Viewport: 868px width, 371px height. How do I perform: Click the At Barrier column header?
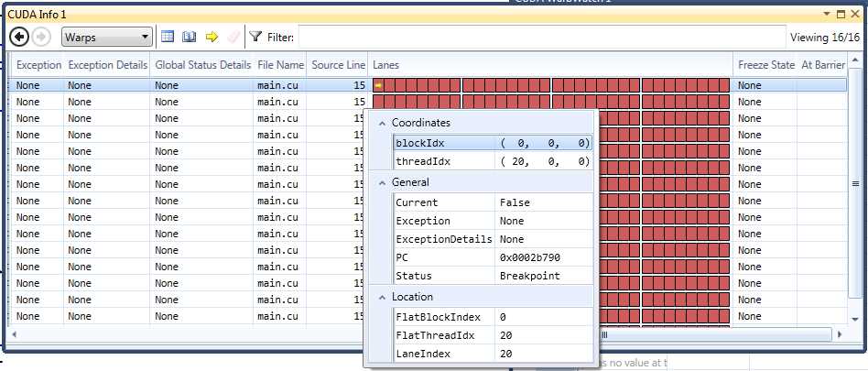tap(823, 65)
